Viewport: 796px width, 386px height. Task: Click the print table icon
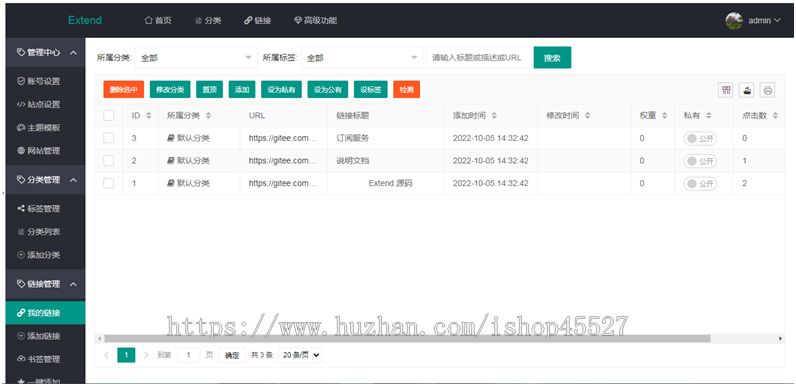(x=768, y=90)
